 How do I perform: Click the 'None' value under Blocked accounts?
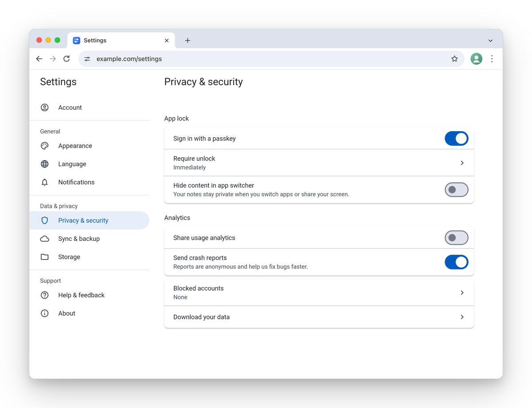pyautogui.click(x=180, y=297)
